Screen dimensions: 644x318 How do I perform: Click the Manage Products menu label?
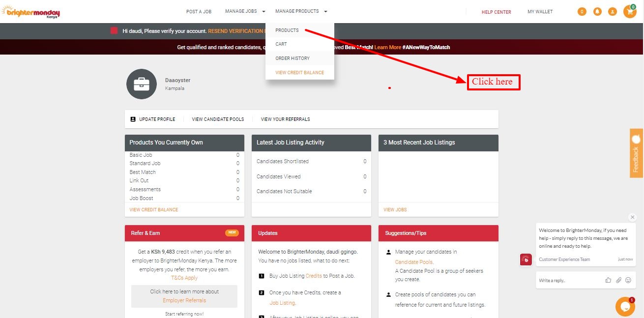[x=297, y=11]
